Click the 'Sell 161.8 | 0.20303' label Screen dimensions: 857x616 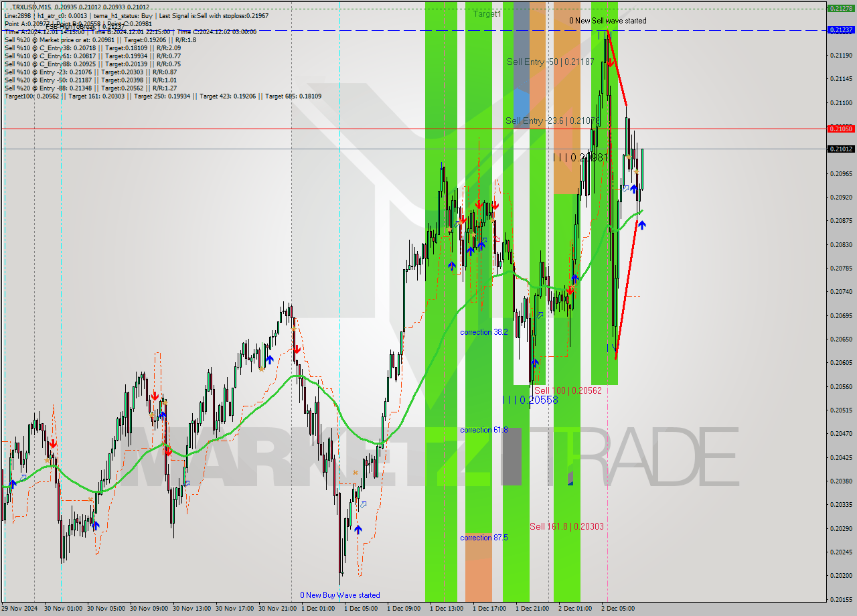(567, 526)
